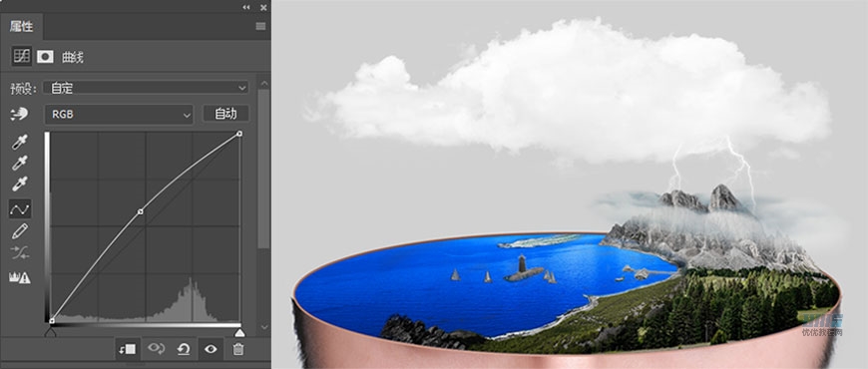This screenshot has height=369, width=868.
Task: Toggle layer visibility eye icon
Action: coord(211,349)
